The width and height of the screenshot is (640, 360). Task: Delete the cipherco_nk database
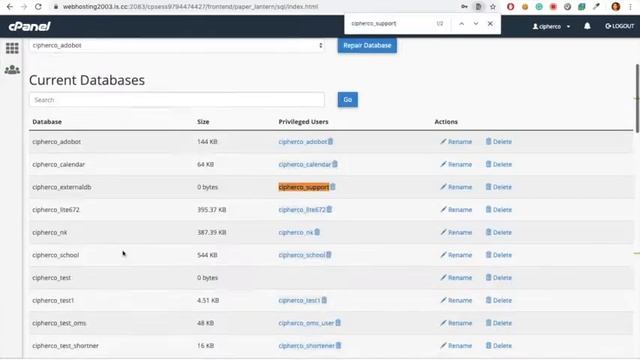(498, 232)
